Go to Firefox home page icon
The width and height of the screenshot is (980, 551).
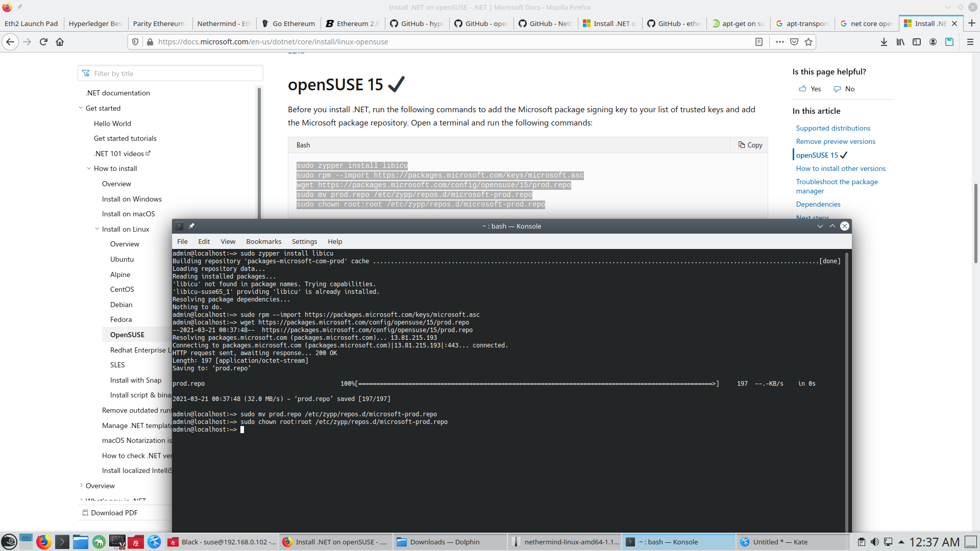(x=60, y=42)
